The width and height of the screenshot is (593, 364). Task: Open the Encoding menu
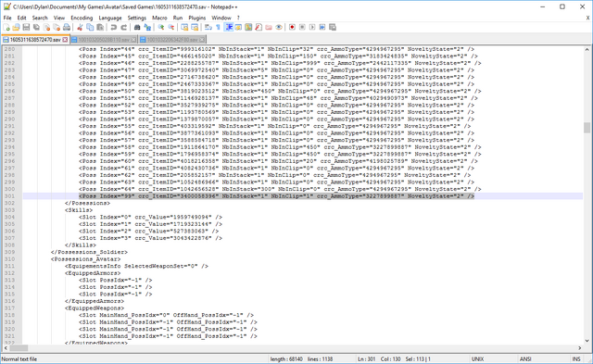point(82,18)
